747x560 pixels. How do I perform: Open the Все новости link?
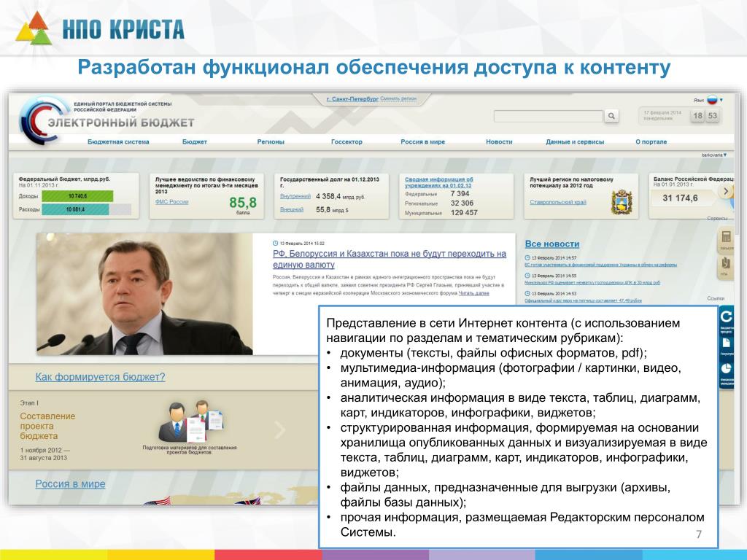(552, 244)
